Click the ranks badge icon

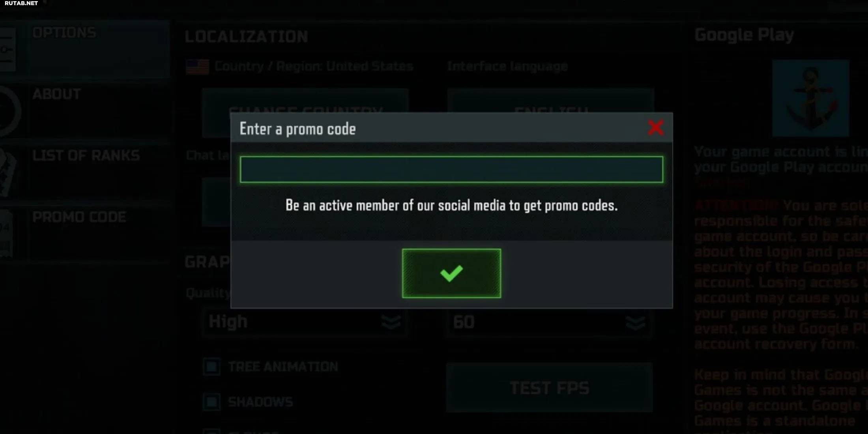pos(7,173)
